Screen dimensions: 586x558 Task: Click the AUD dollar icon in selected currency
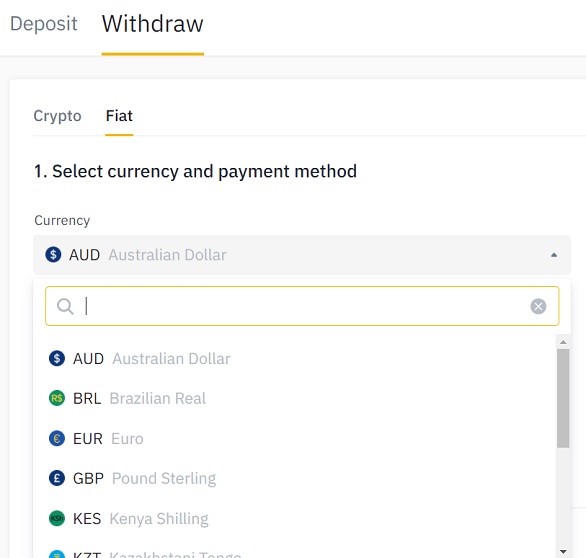(53, 255)
